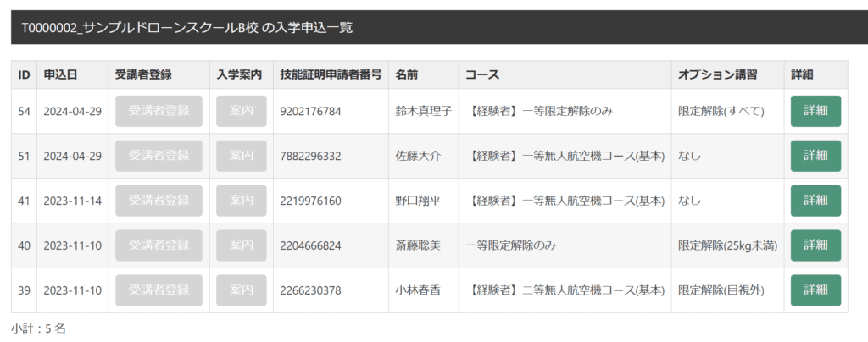Click 詳細 button for 佐藤大介

click(815, 156)
